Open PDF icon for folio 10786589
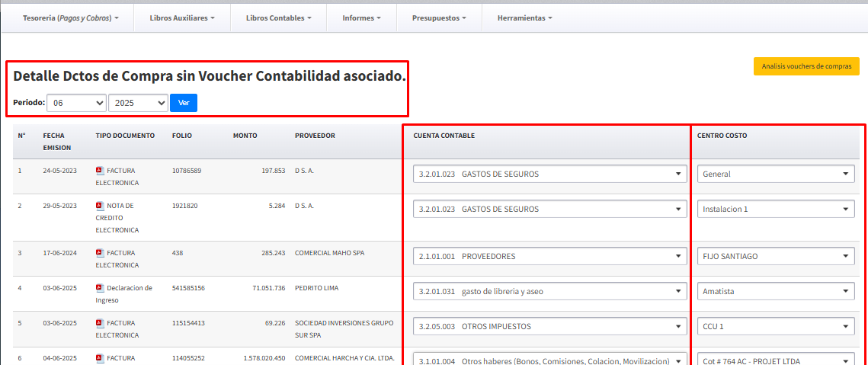Screen dimensions: 868x365 tap(100, 171)
